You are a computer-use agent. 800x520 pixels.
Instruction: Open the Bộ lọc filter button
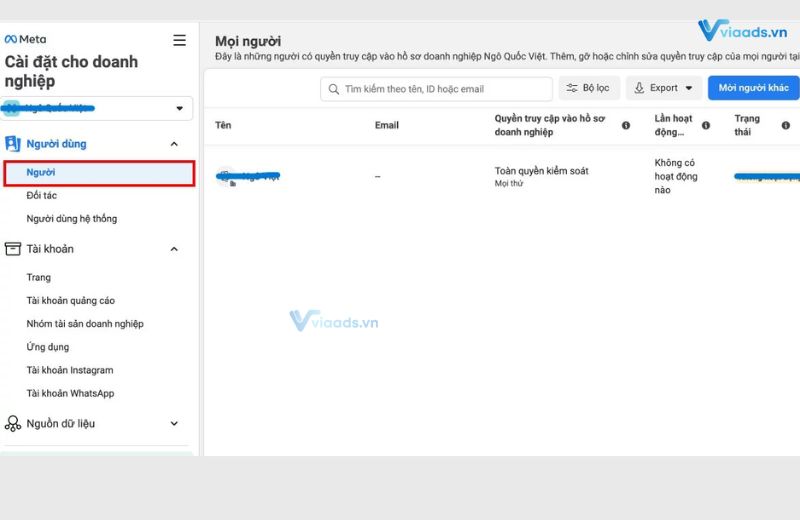[x=590, y=88]
